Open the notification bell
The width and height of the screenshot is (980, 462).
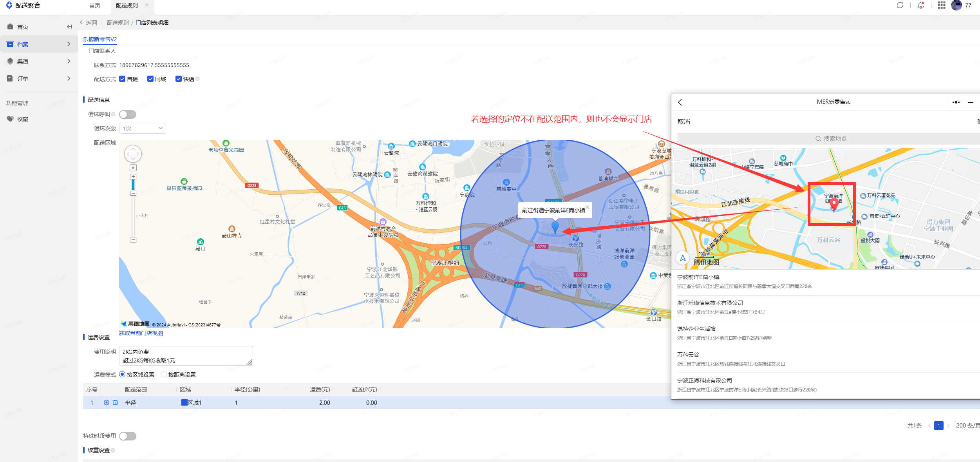click(x=921, y=5)
